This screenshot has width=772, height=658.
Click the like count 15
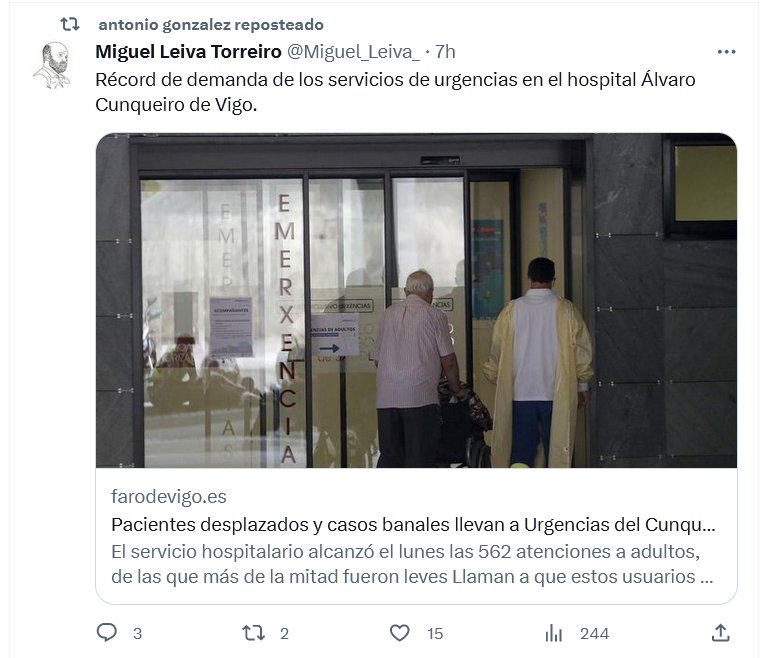click(435, 633)
